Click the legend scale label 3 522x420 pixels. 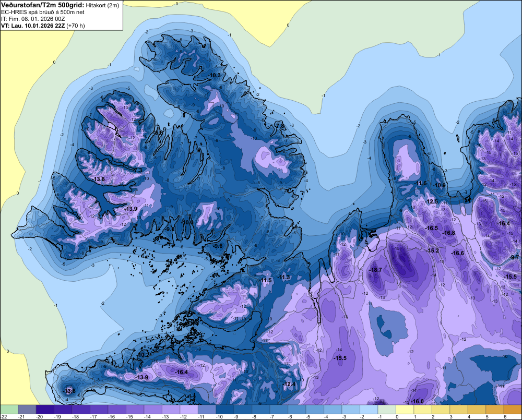(x=451, y=417)
